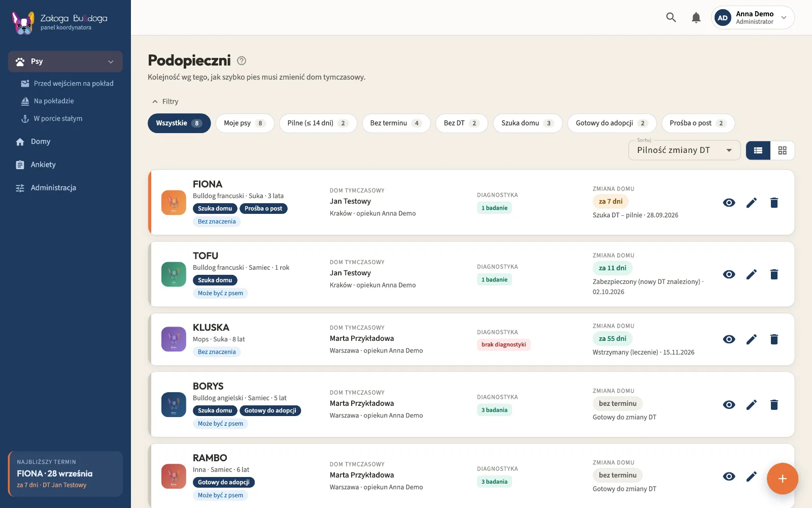Click the RAMBO dog avatar thumbnail
Viewport: 812px width, 508px height.
point(174,477)
